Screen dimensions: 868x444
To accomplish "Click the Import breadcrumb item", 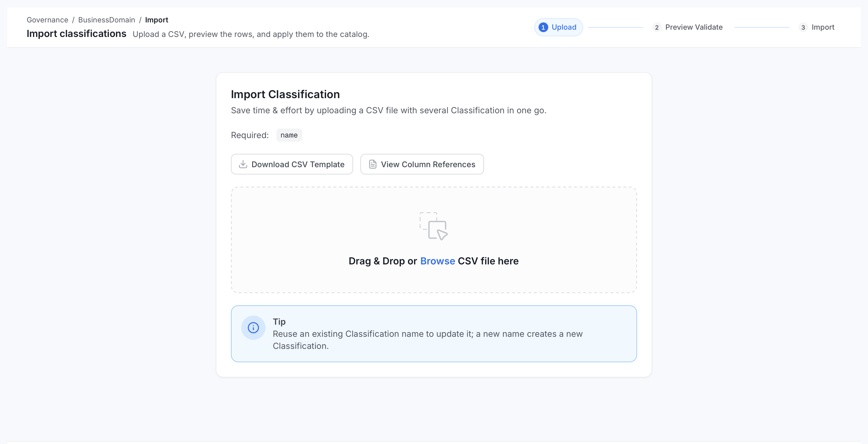I will tap(157, 20).
